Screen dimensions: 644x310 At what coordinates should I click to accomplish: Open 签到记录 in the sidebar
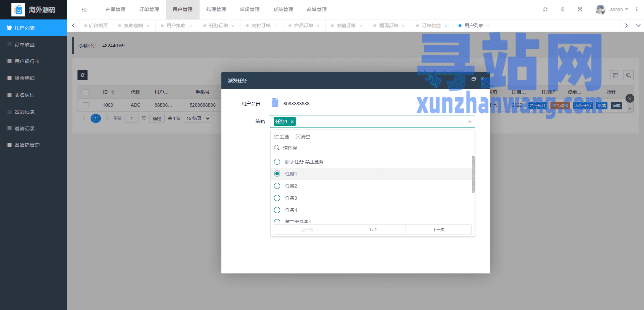34,112
